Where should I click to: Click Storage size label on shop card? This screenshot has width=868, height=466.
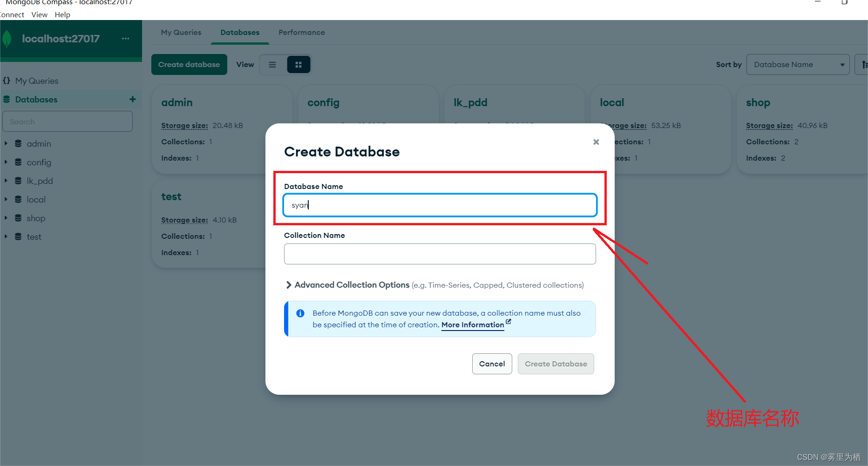tap(769, 126)
